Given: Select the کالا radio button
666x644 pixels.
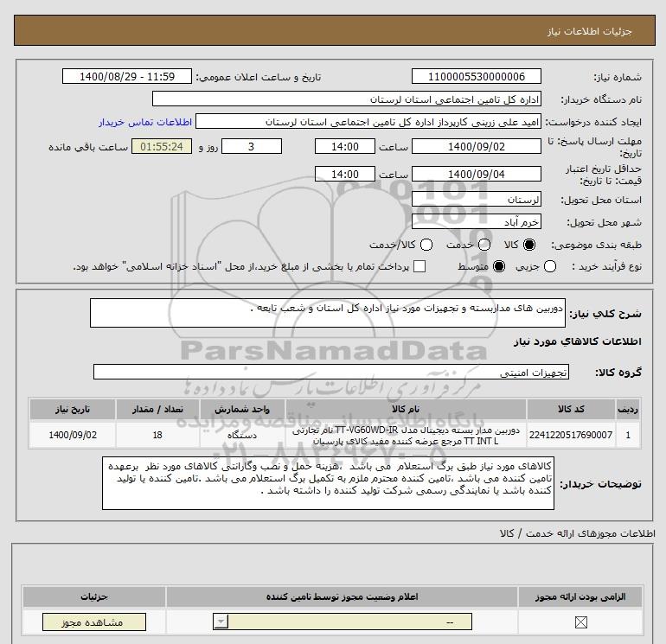Looking at the screenshot, I should click(x=529, y=245).
